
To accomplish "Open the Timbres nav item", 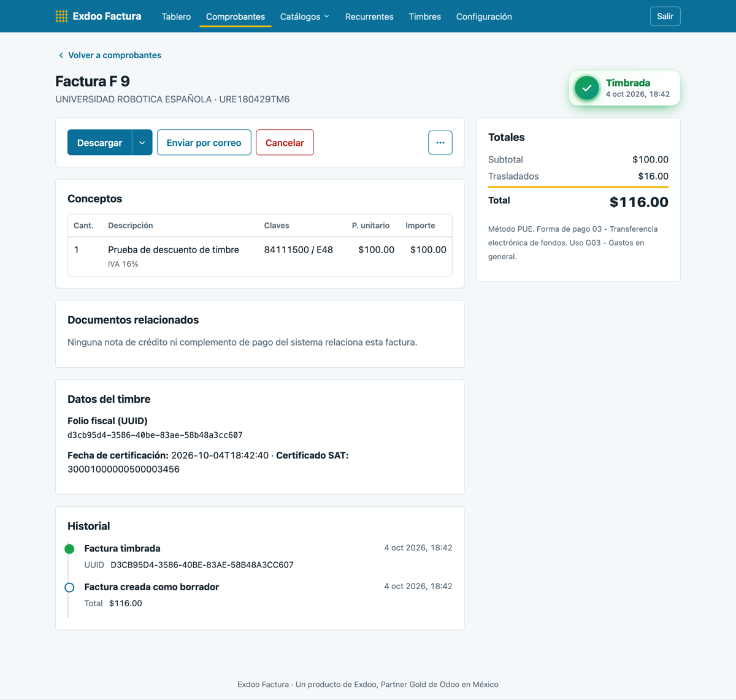I will pos(425,17).
